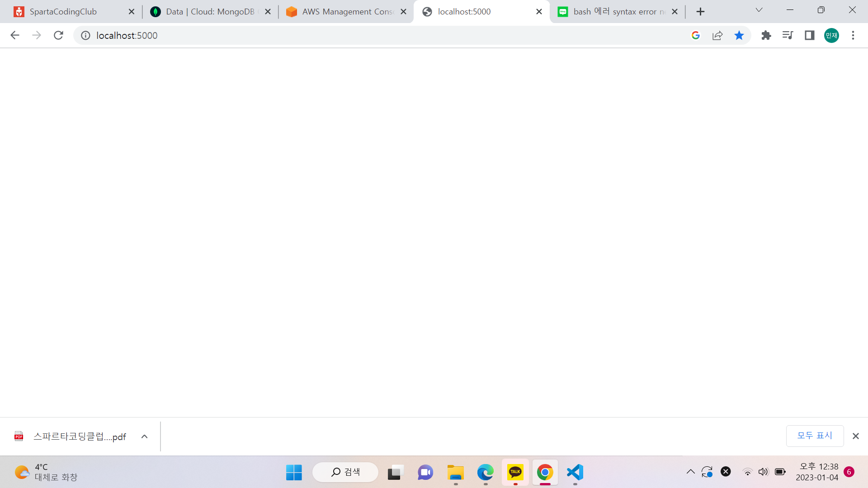
Task: Minimize the Chrome window
Action: point(790,10)
